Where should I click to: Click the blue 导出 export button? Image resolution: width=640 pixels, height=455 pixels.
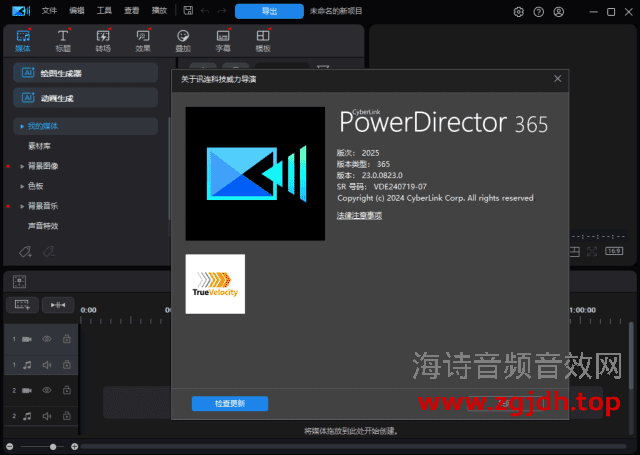coord(269,11)
